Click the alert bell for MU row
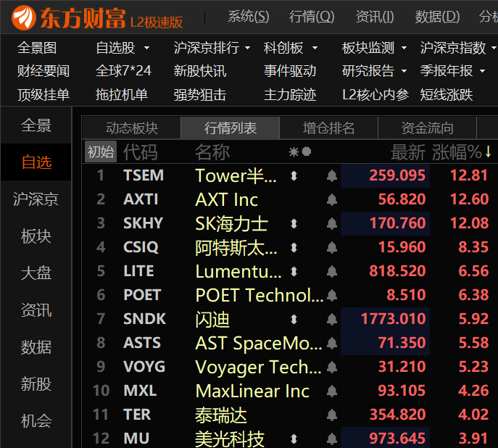498x448 pixels. [x=332, y=439]
